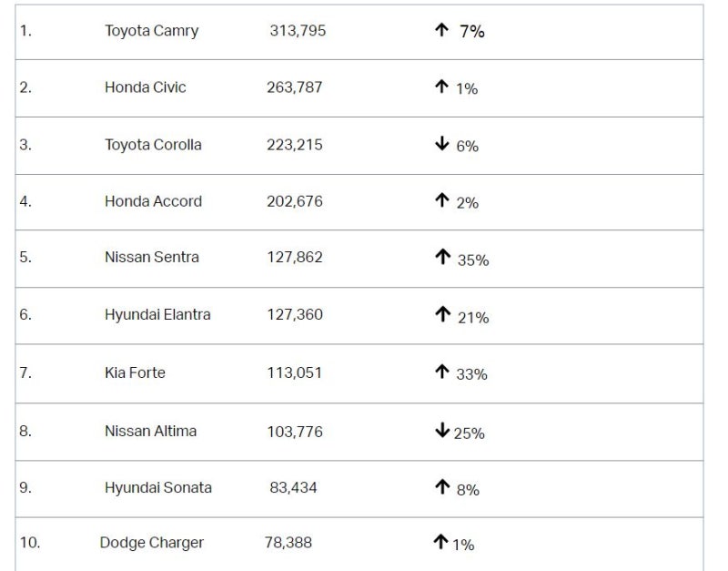
Task: Select the Honda Civic model name
Action: click(x=145, y=87)
